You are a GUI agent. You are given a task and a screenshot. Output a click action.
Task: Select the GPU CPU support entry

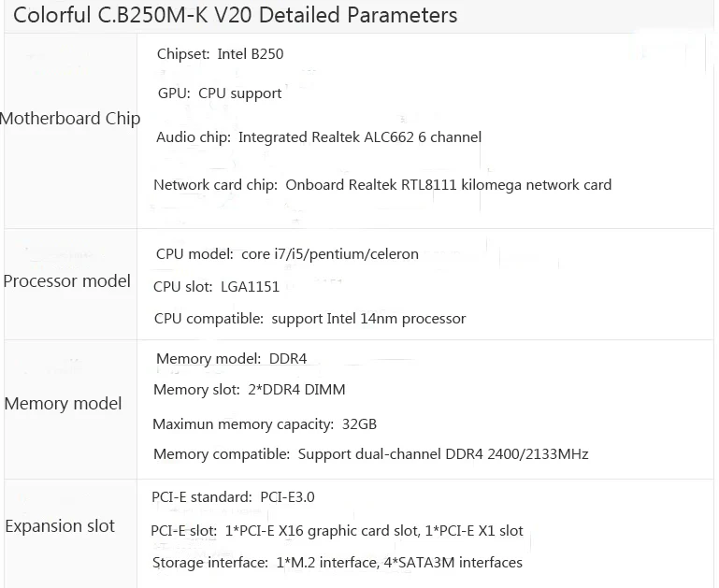(x=220, y=93)
